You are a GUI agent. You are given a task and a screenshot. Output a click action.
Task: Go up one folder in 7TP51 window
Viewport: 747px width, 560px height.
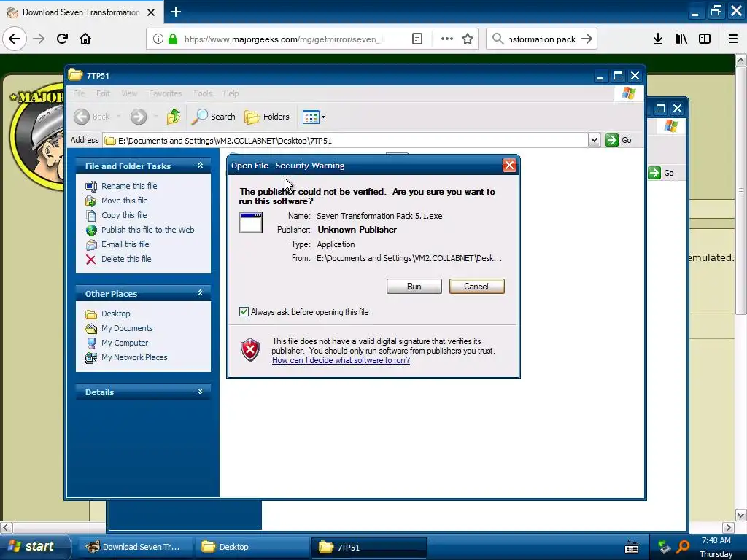[174, 117]
